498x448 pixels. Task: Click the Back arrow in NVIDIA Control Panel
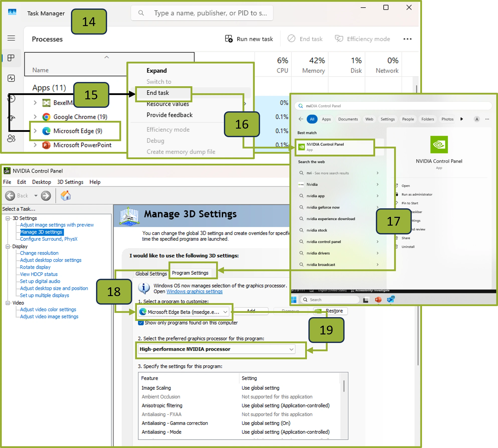pos(10,196)
